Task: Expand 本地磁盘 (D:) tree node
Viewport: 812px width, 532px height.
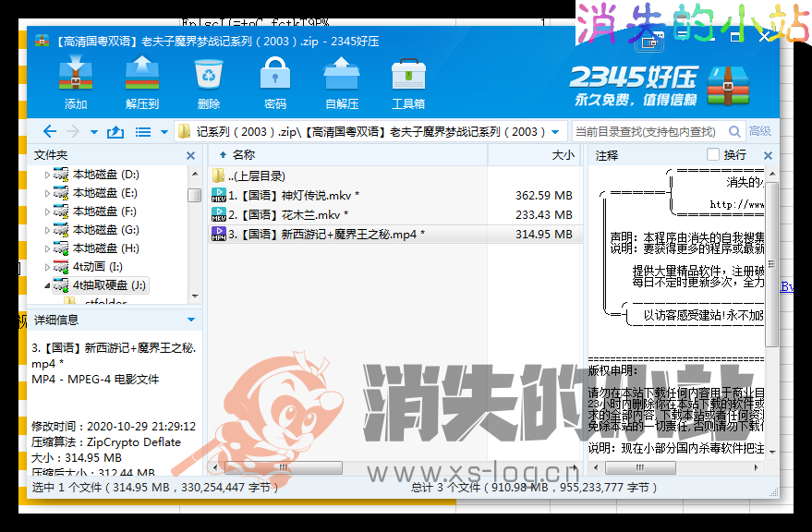Action: 47,175
